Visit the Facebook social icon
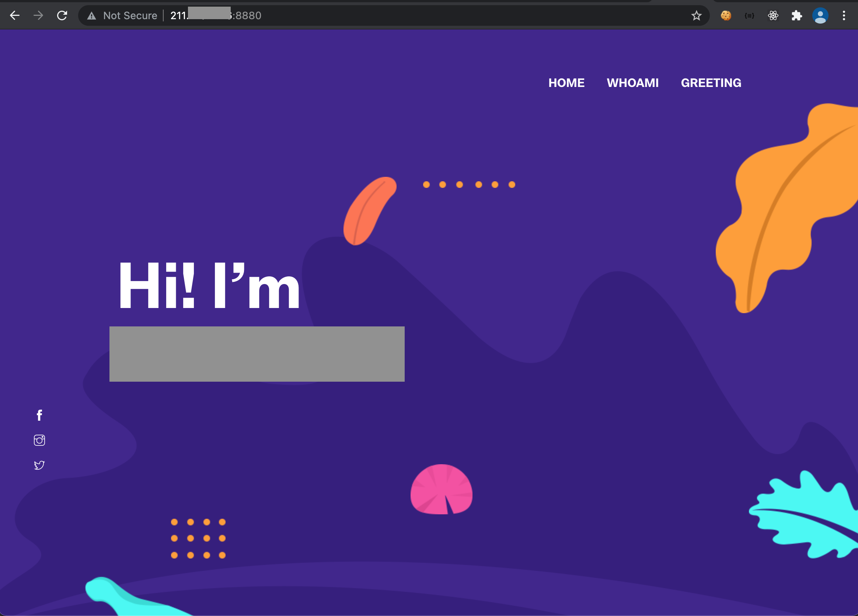Viewport: 858px width, 616px height. click(39, 415)
